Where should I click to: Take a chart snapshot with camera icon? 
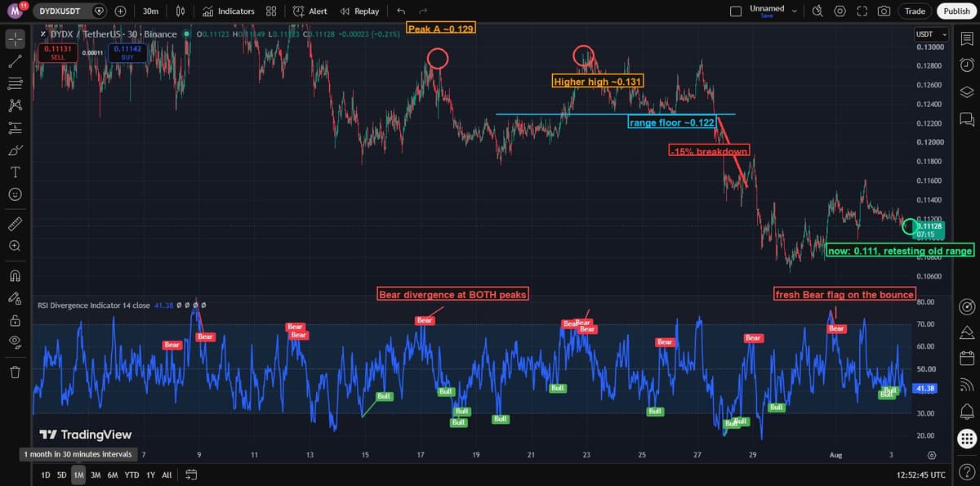pyautogui.click(x=884, y=11)
